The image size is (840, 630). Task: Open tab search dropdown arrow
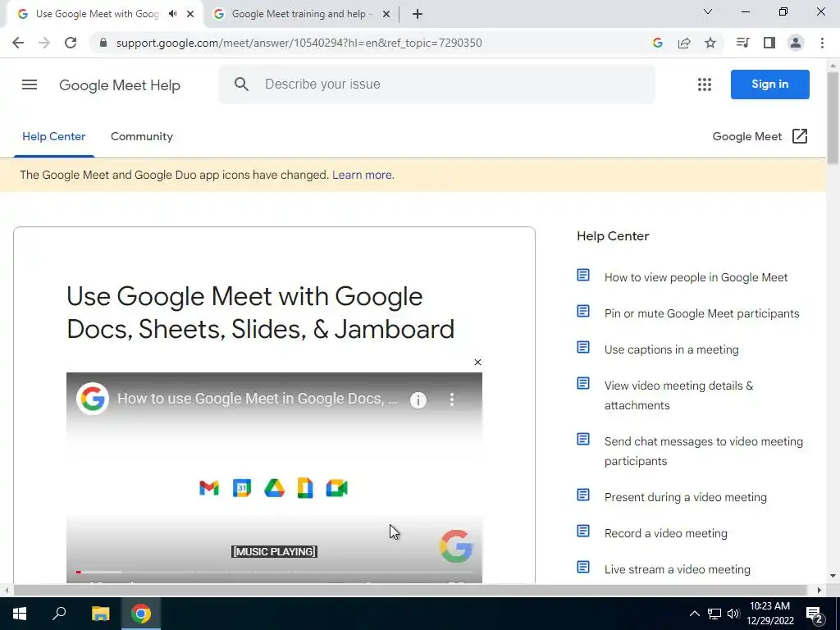click(708, 11)
